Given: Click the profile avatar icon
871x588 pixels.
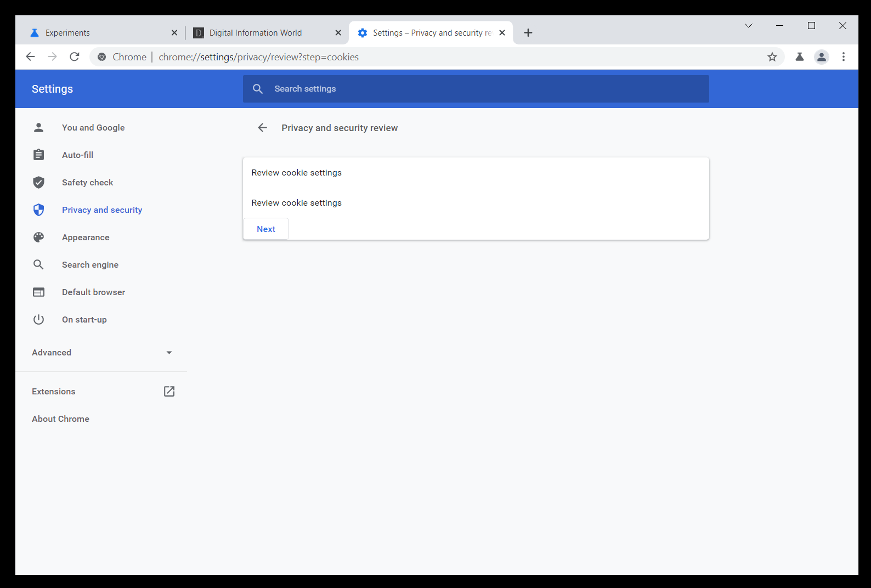Looking at the screenshot, I should click(821, 57).
